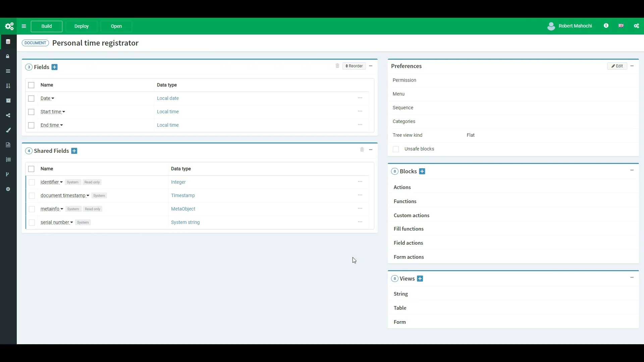Open the hamburger menu next to Build
The height and width of the screenshot is (362, 644).
click(x=23, y=26)
